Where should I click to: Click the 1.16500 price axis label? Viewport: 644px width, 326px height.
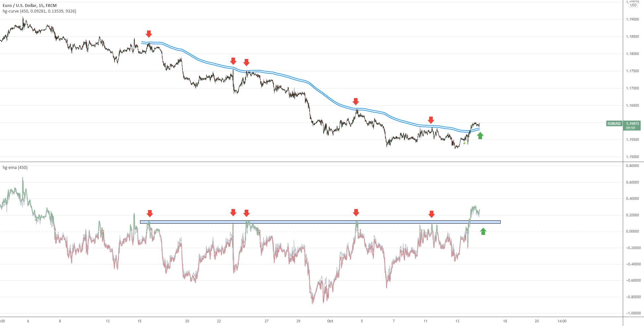632,105
